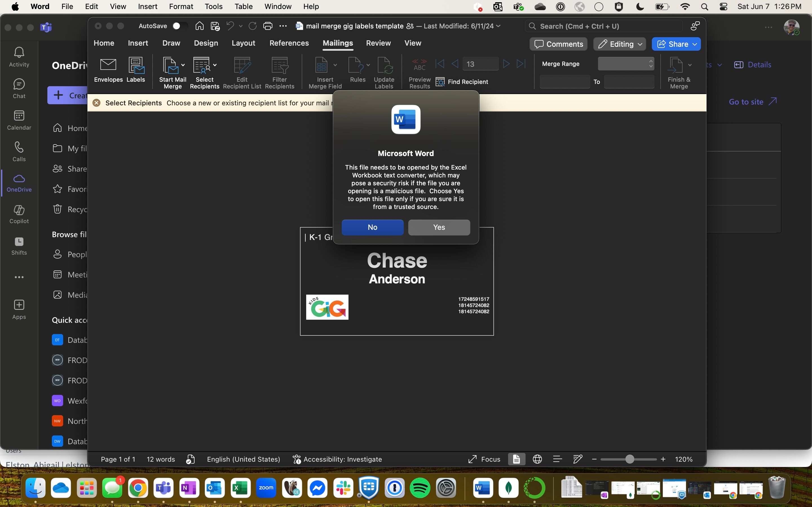Click the Select Recipients icon
Image resolution: width=812 pixels, height=507 pixels.
202,65
